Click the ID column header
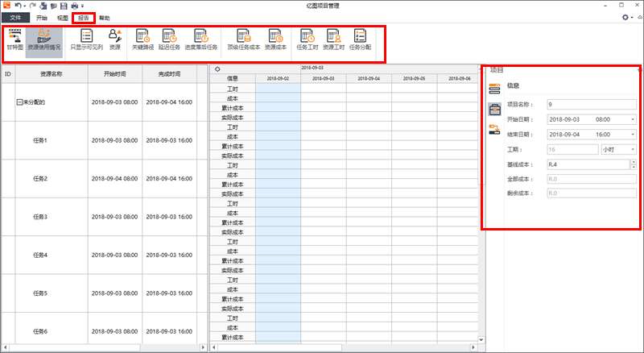644x353 pixels. click(x=8, y=74)
